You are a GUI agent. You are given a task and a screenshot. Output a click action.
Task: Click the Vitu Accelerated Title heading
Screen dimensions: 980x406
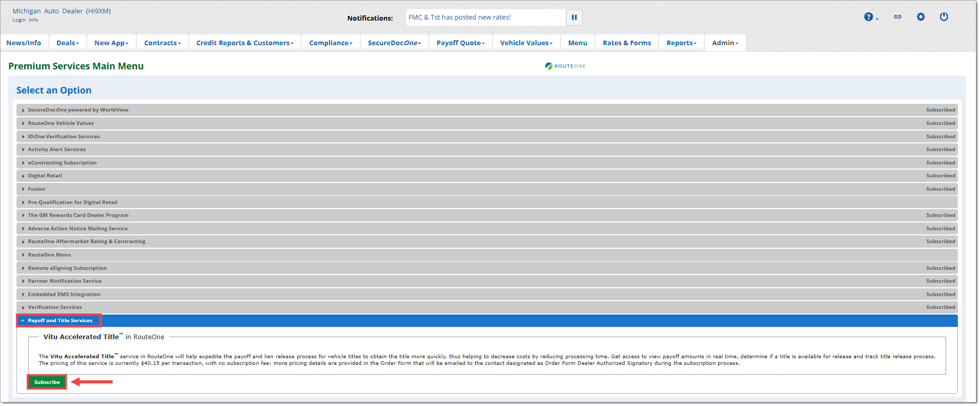click(x=104, y=337)
